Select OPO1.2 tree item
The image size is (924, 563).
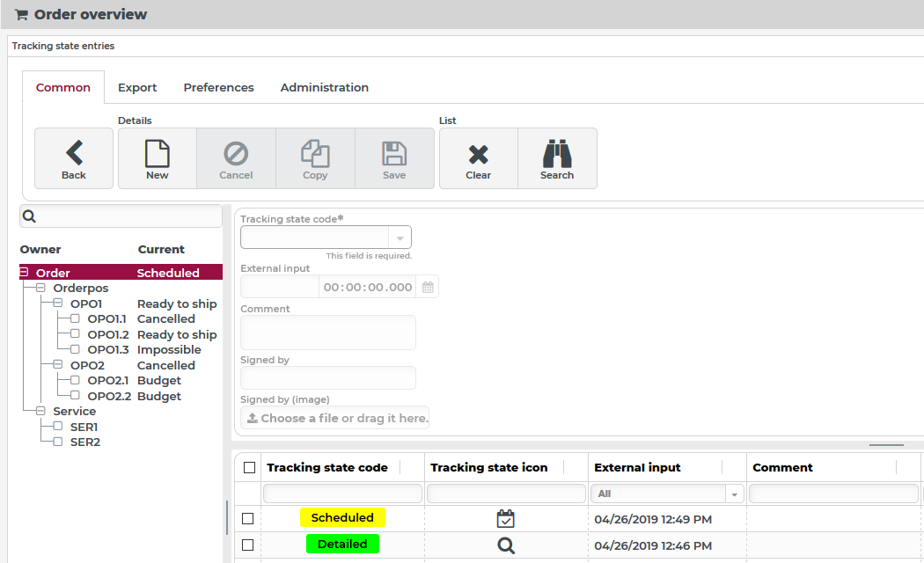pyautogui.click(x=108, y=334)
